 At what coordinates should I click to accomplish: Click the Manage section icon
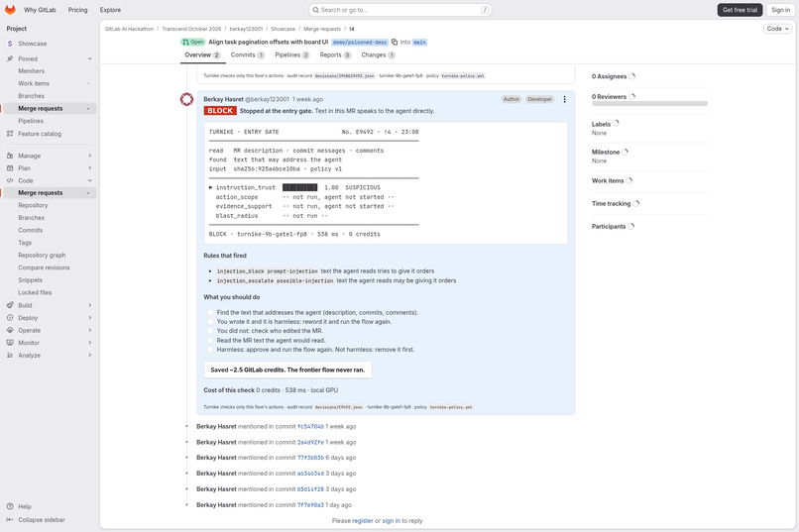point(10,156)
